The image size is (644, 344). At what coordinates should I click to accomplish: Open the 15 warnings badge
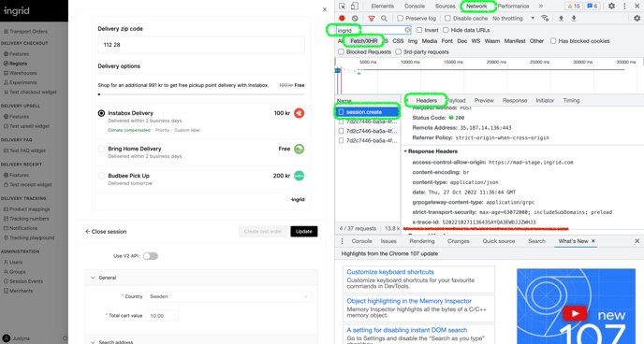[574, 7]
